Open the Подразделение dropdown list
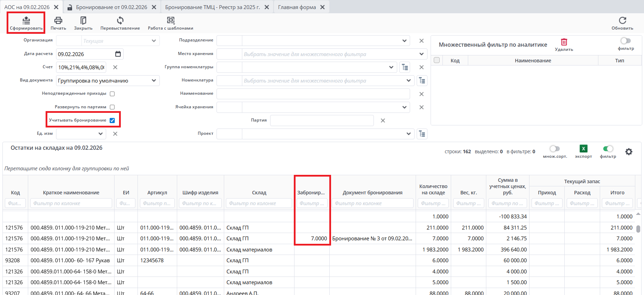This screenshot has height=295, width=644. click(404, 41)
